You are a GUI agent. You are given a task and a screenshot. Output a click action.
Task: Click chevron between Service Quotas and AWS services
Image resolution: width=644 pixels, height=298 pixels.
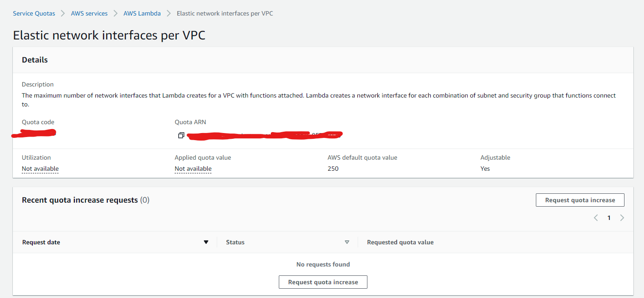click(x=63, y=13)
